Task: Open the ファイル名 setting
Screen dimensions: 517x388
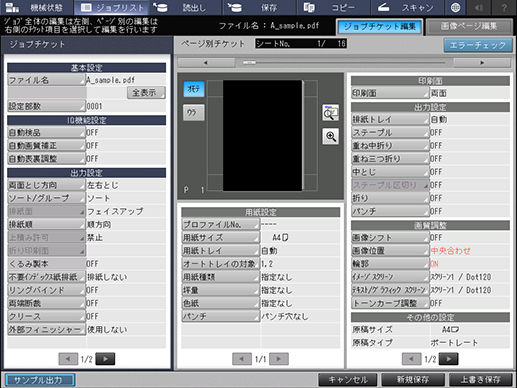Action: 46,80
